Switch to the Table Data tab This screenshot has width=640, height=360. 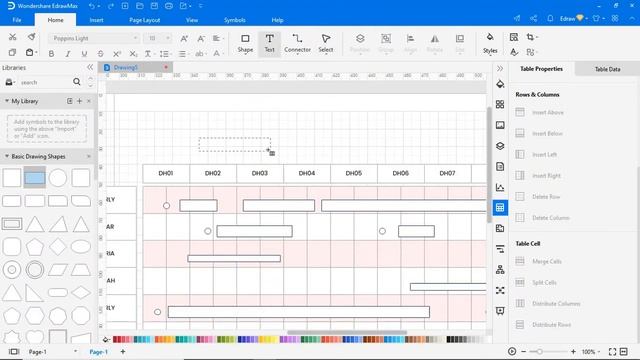point(607,69)
